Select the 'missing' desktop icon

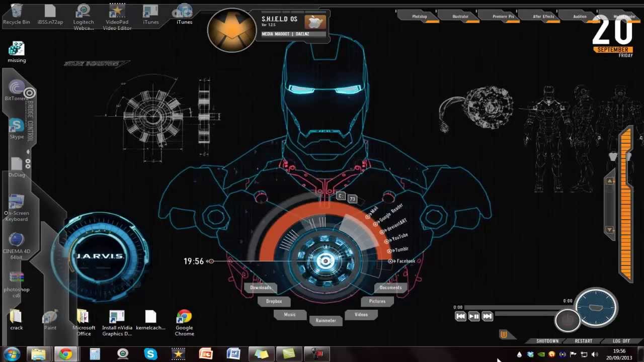tap(17, 52)
